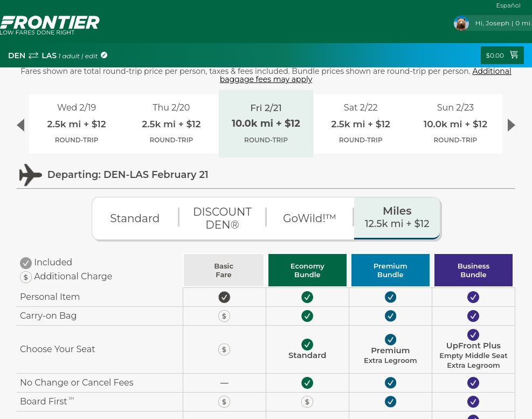Click the swap arrows between DEN and LAS
Image resolution: width=532 pixels, height=419 pixels.
(33, 56)
